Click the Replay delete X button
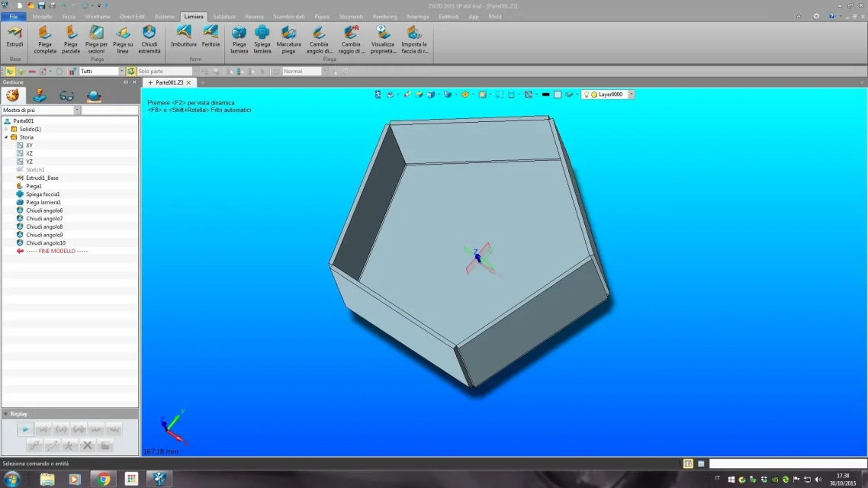This screenshot has height=488, width=868. [87, 445]
